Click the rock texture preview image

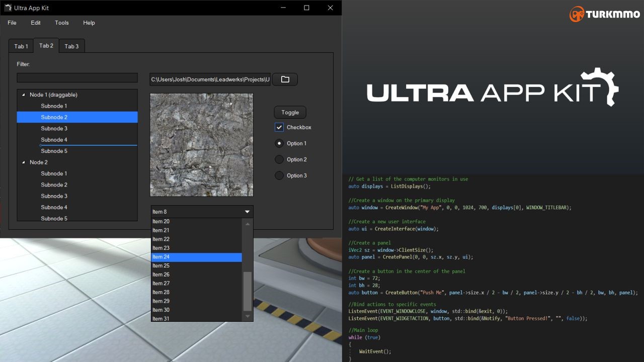coord(201,145)
